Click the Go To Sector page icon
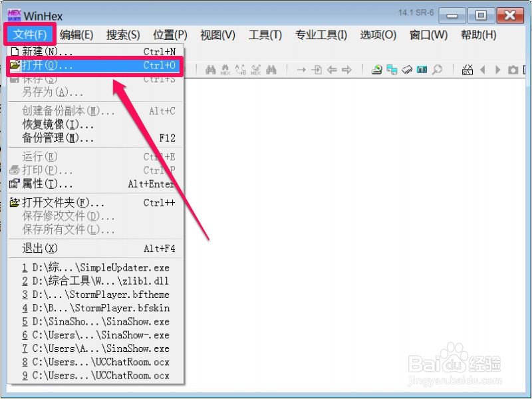Image resolution: width=532 pixels, height=399 pixels. coord(317,70)
